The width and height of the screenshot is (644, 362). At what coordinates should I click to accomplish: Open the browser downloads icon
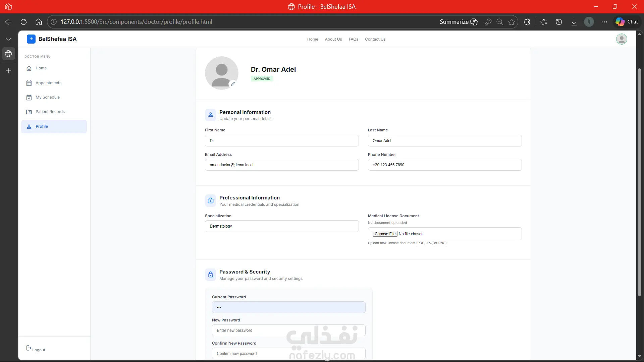[574, 22]
